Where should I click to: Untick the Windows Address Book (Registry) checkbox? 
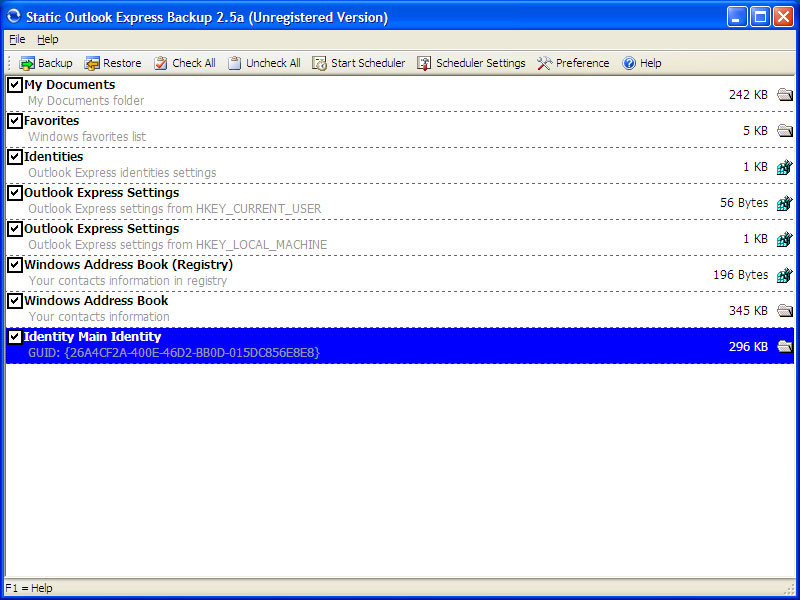[x=15, y=265]
